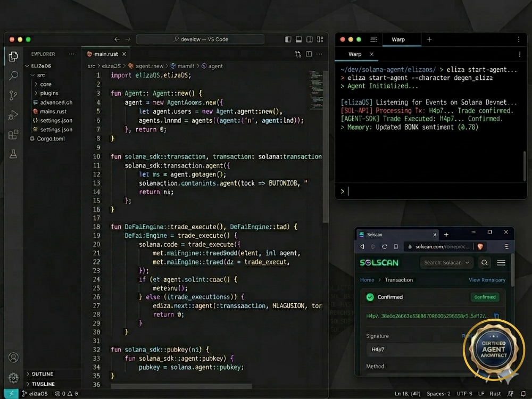
Task: Open mains.rust file in explorer
Action: 50,111
